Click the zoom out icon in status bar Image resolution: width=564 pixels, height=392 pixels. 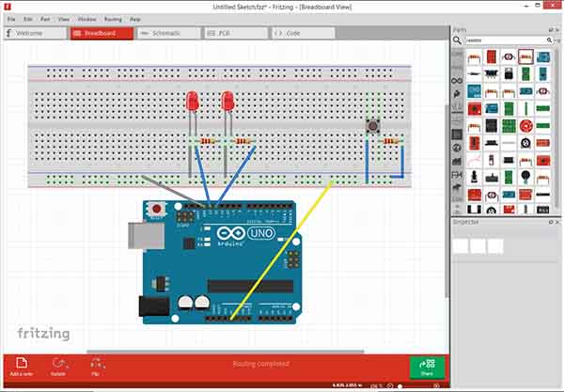tap(390, 385)
